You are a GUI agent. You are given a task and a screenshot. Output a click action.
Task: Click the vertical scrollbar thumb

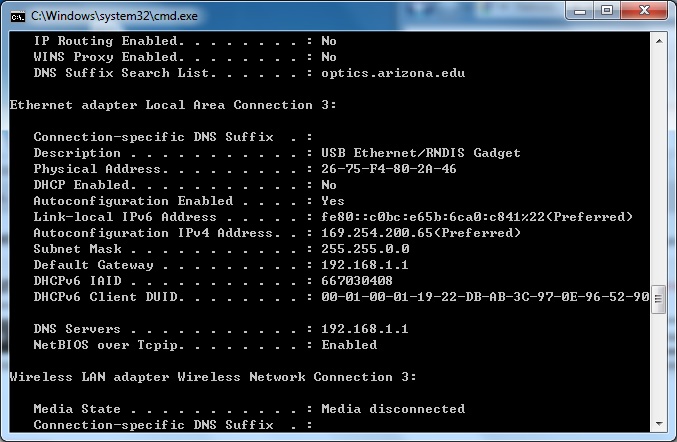point(659,299)
